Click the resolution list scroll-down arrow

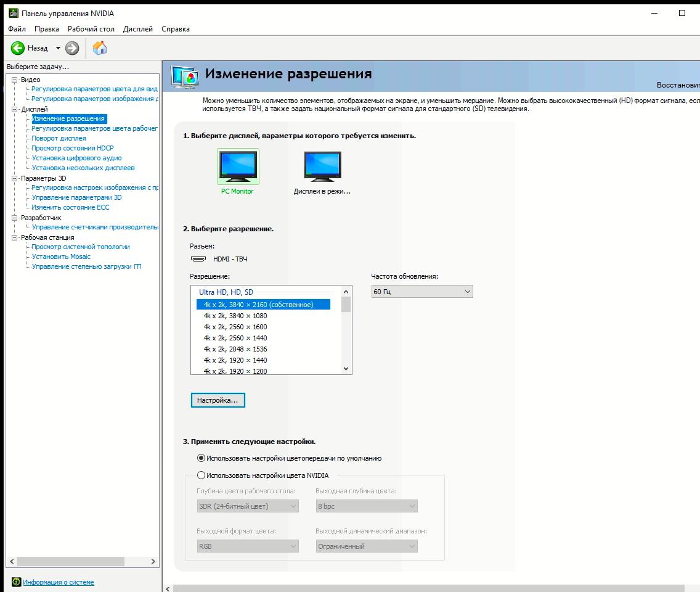coord(346,369)
